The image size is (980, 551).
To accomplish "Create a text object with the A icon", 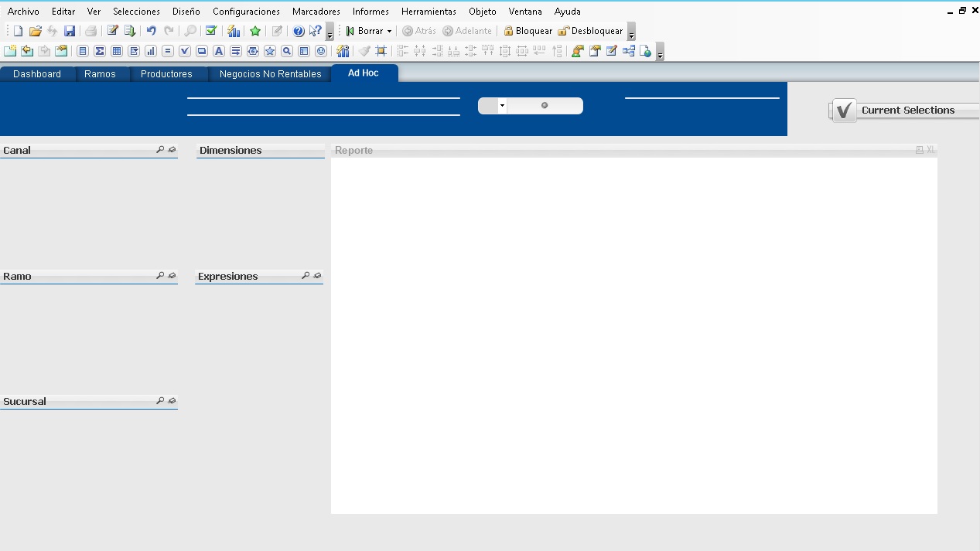I will [x=219, y=51].
